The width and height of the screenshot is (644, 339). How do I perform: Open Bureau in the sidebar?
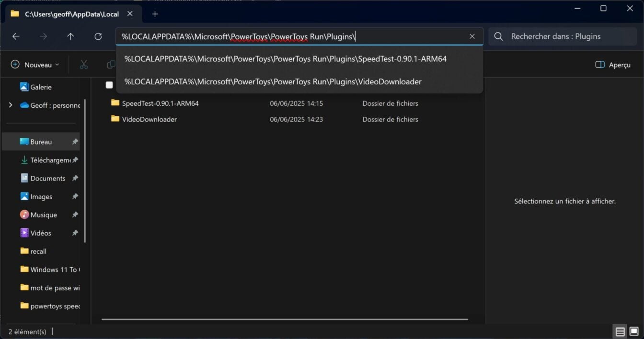pyautogui.click(x=41, y=142)
